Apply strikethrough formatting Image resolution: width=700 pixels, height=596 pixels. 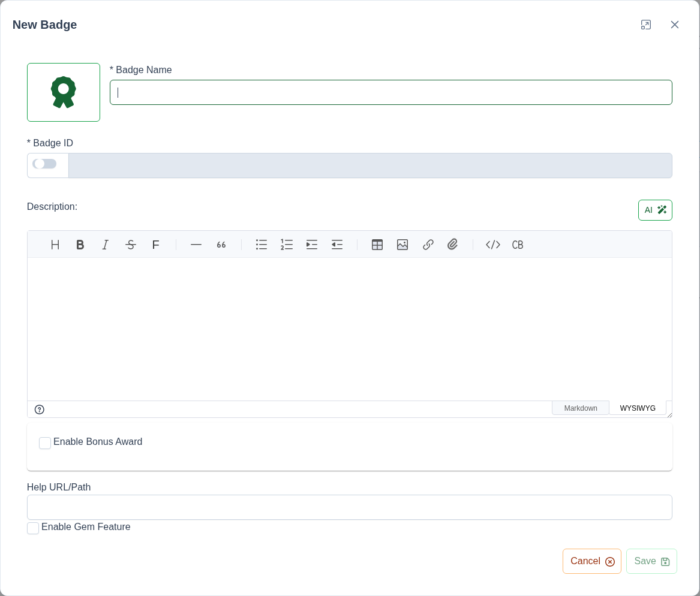(130, 245)
